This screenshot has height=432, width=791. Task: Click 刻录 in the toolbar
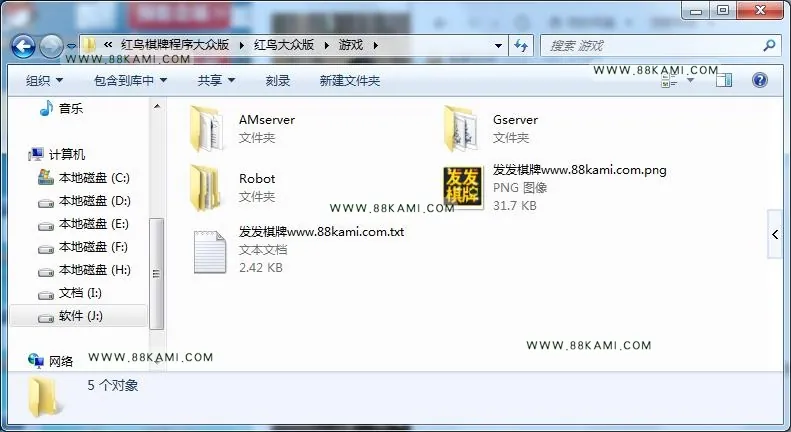tap(277, 80)
